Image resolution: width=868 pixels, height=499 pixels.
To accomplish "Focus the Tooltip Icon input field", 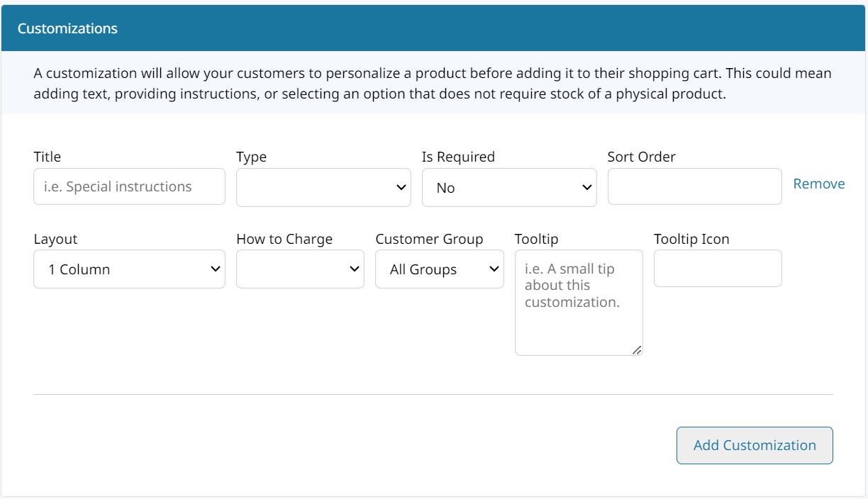I will click(718, 269).
